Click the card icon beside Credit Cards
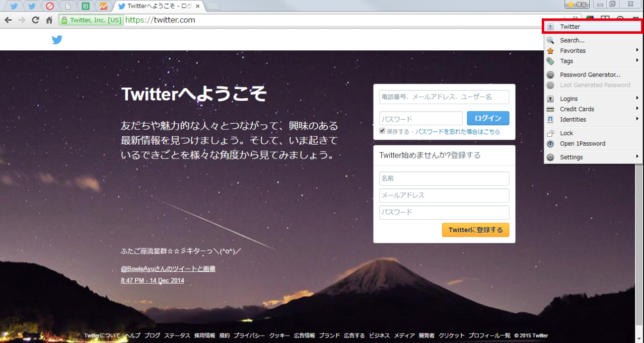Viewport: 644px width, 343px height. click(x=550, y=109)
